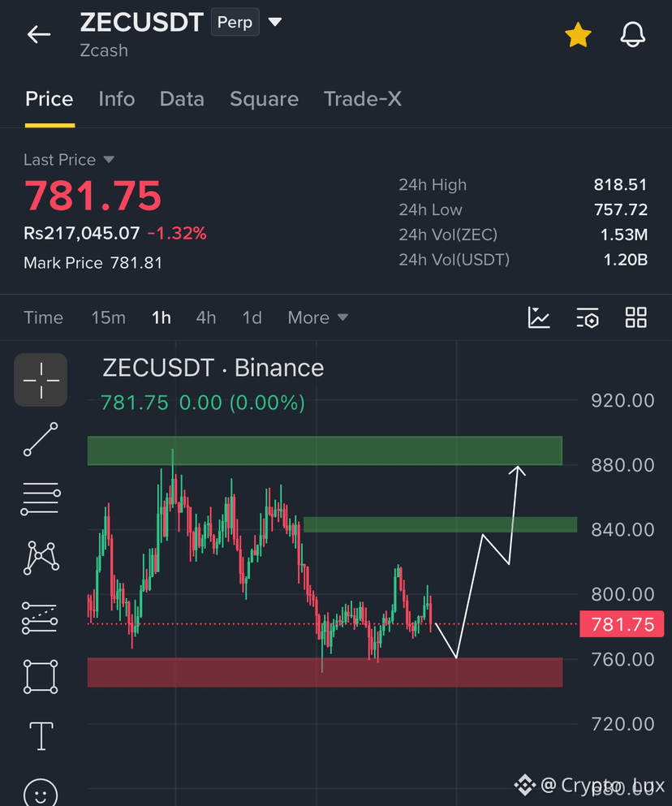The image size is (672, 806).
Task: Select the Time chart interval
Action: pyautogui.click(x=43, y=317)
